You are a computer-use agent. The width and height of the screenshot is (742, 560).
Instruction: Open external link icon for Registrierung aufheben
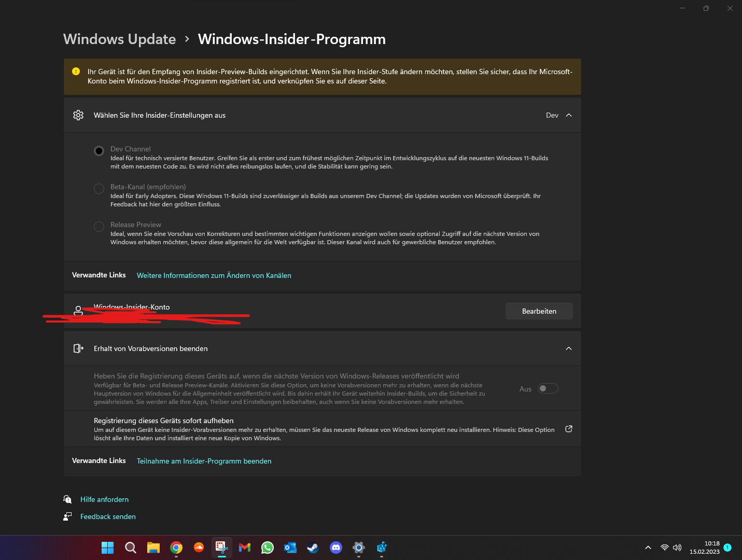click(x=569, y=429)
